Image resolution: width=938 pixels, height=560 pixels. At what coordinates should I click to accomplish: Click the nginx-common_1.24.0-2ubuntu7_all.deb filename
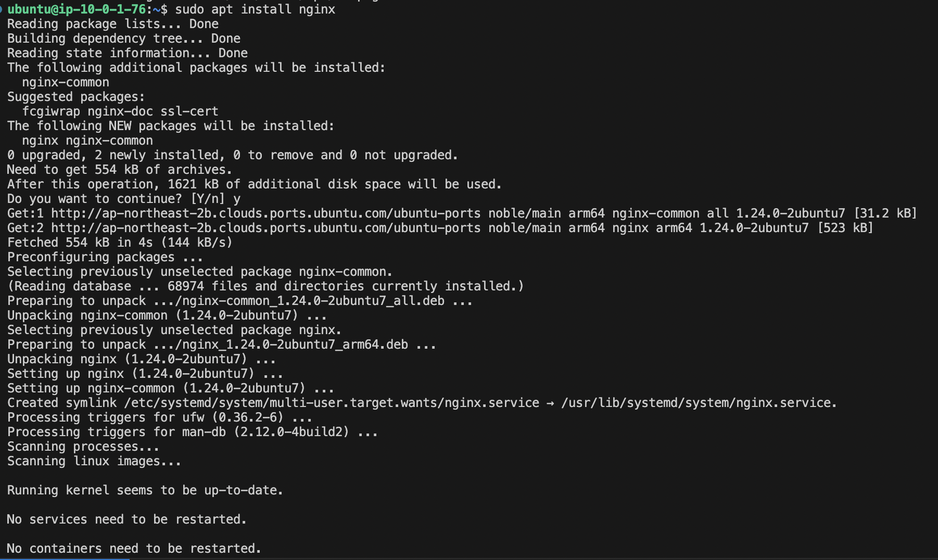pyautogui.click(x=314, y=301)
